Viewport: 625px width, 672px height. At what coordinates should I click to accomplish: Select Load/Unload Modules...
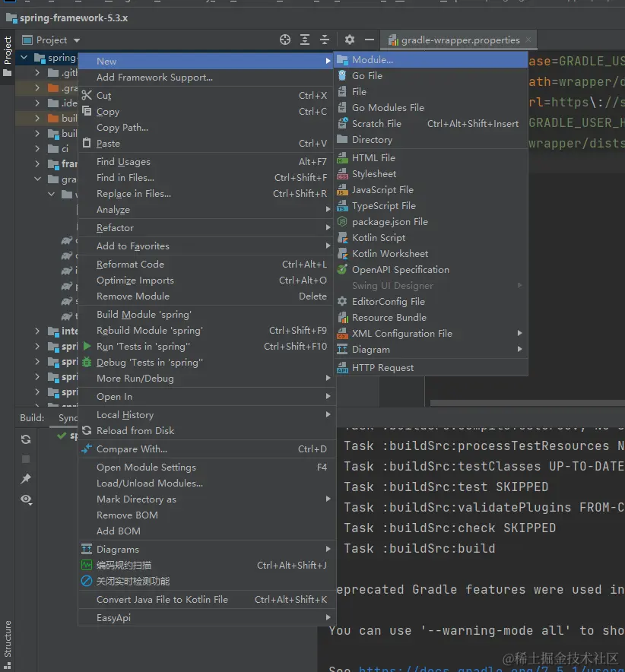(x=207, y=483)
